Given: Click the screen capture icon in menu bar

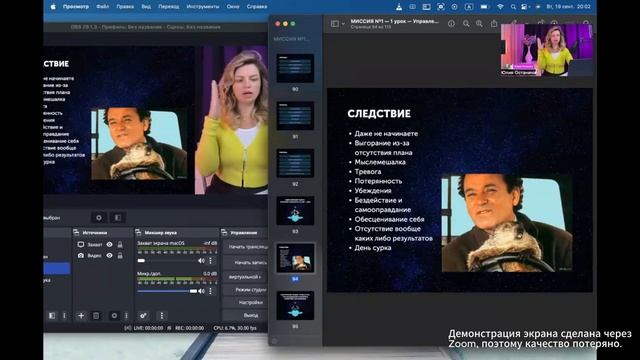Looking at the screenshot, I should [441, 7].
